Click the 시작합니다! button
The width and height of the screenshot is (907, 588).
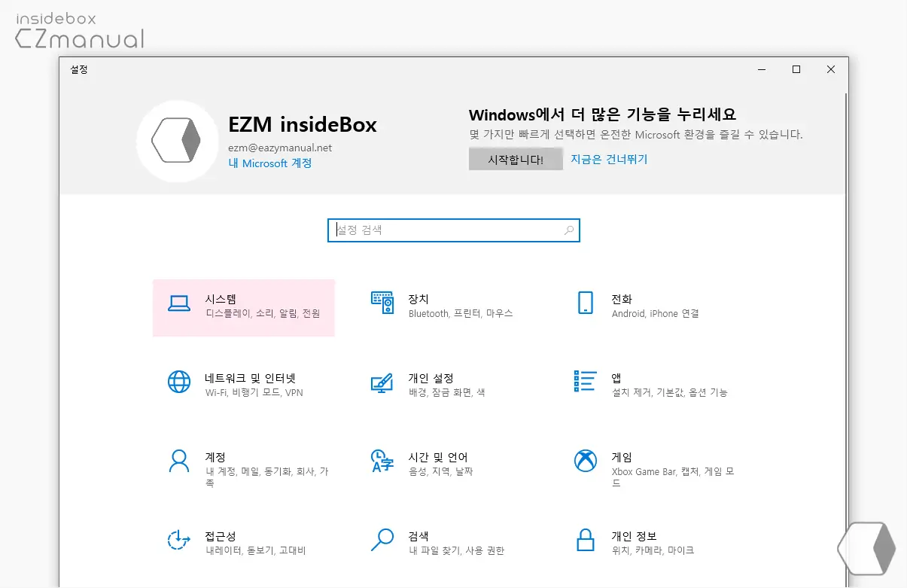pyautogui.click(x=516, y=159)
